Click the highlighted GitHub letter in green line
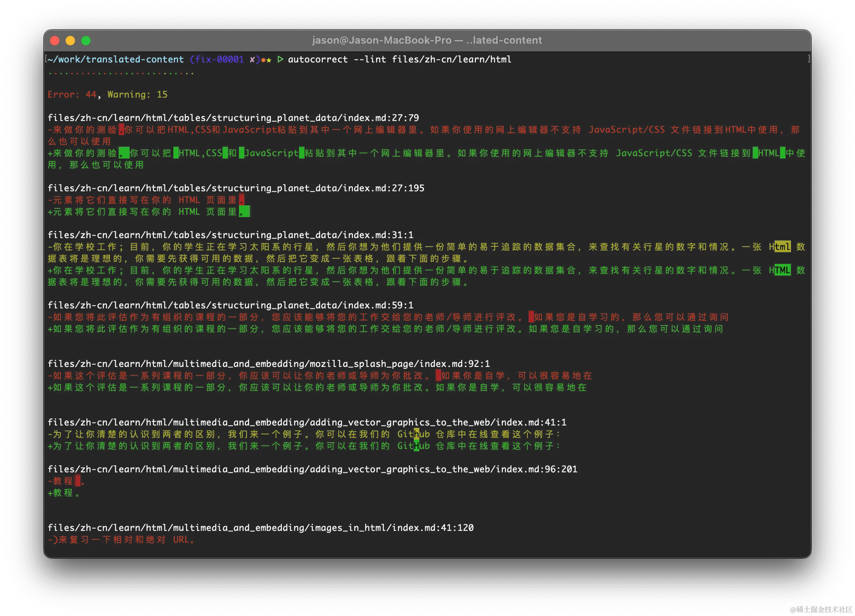Viewport: 855px width, 616px height. [417, 446]
